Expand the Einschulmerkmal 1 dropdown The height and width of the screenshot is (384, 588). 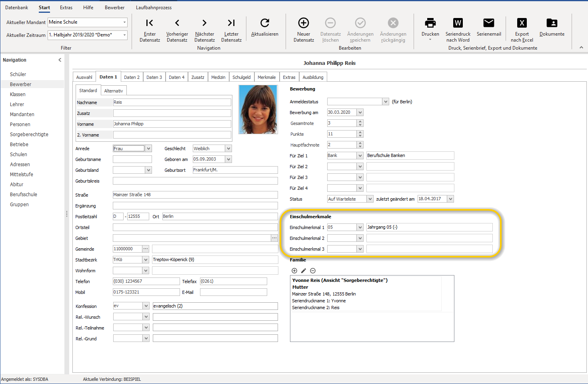pyautogui.click(x=360, y=227)
